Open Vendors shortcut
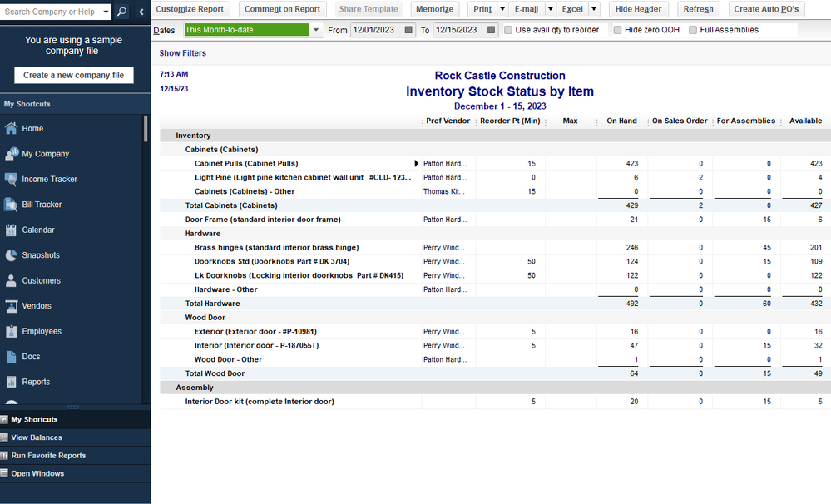This screenshot has height=504, width=831. coord(36,306)
